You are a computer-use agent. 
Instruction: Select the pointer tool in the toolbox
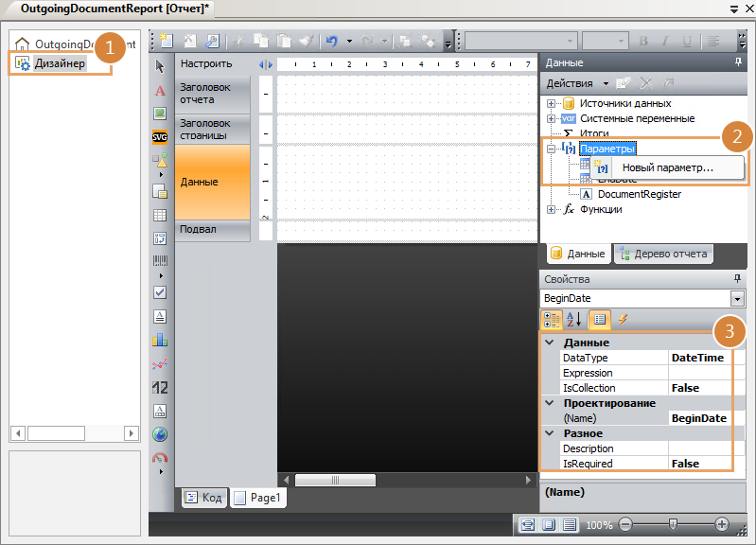pyautogui.click(x=160, y=66)
